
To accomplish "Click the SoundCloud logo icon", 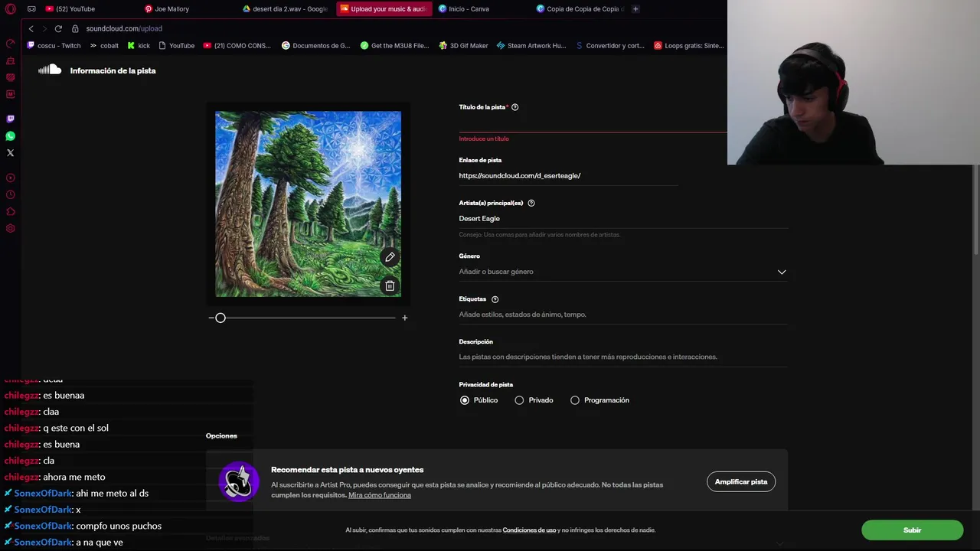I will pyautogui.click(x=50, y=70).
